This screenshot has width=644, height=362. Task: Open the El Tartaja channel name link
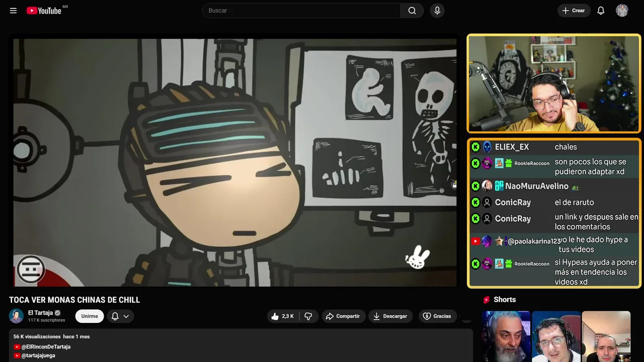[40, 313]
